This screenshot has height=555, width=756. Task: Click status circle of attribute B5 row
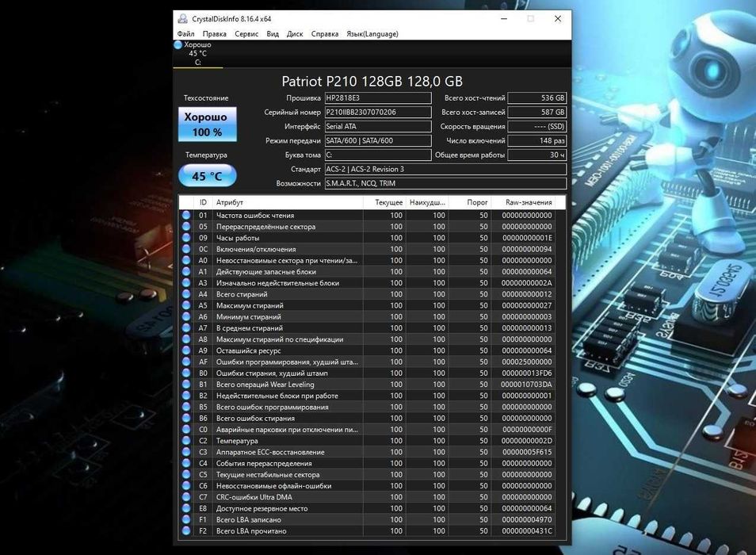[186, 407]
